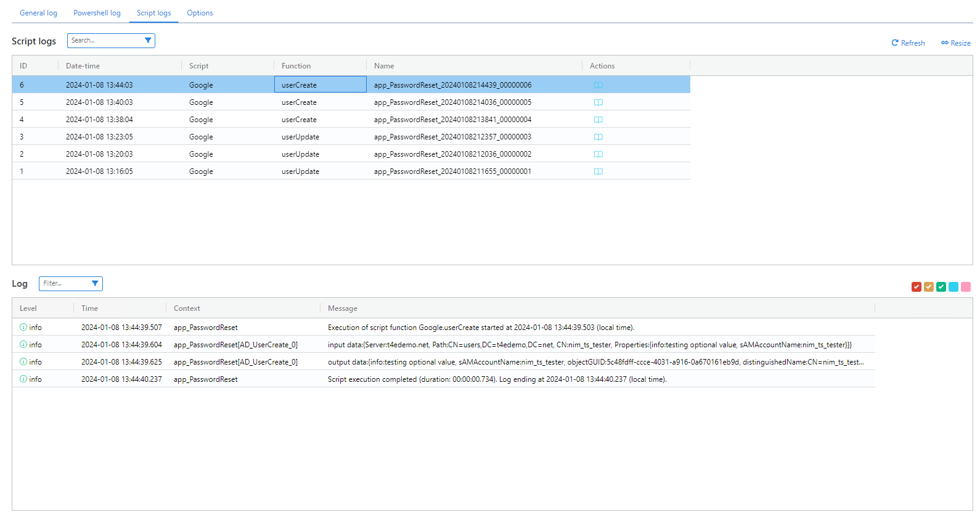Screen dimensions: 980x520
Task: Click the action icon in row ID 3
Action: (x=598, y=137)
